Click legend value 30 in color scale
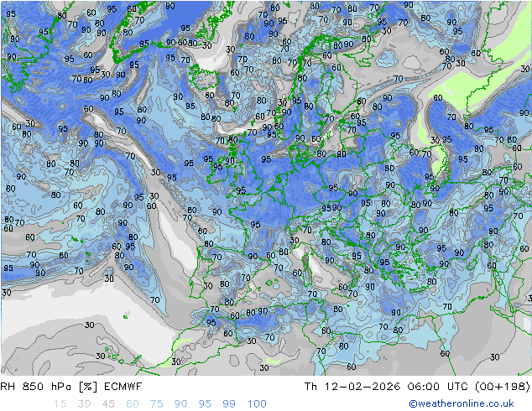The image size is (532, 411). click(x=84, y=404)
